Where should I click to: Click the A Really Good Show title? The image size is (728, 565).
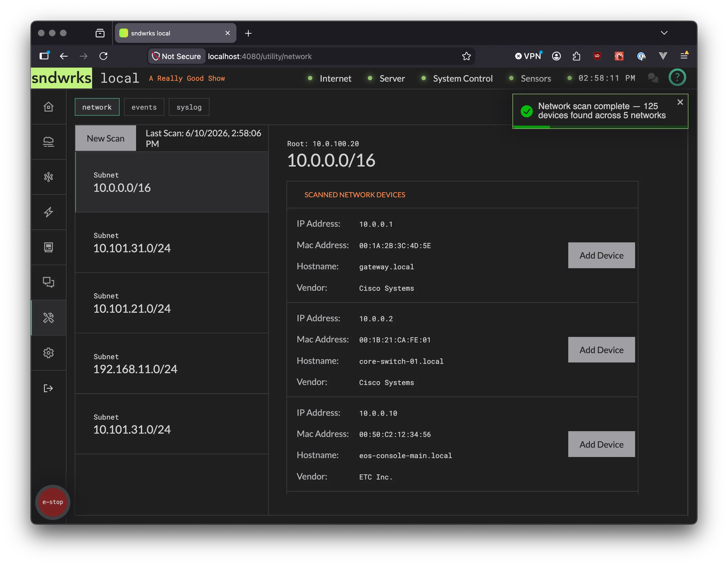[x=187, y=78]
